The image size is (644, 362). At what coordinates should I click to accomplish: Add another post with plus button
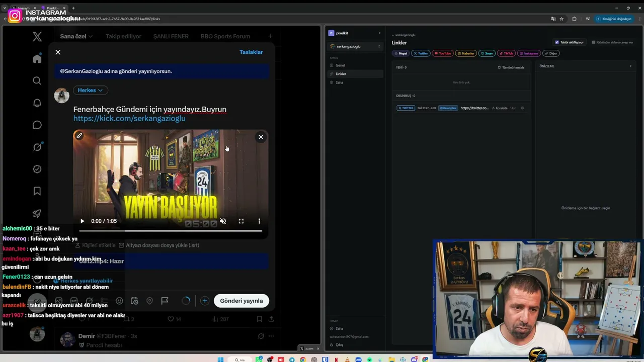point(204,301)
